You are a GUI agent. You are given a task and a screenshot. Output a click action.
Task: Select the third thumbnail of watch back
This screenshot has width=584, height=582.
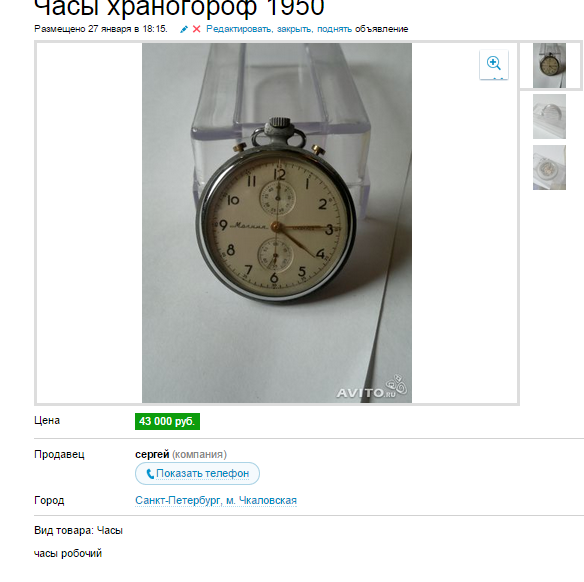(549, 168)
